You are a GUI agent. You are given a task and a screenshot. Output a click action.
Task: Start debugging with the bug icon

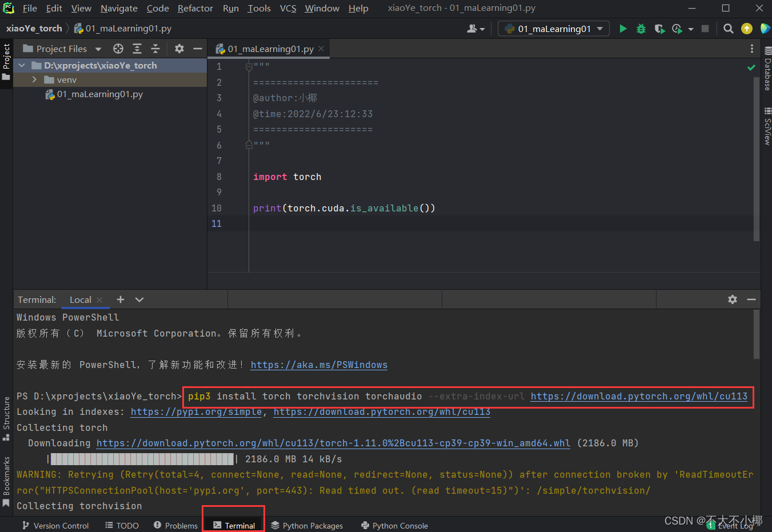[x=641, y=29]
